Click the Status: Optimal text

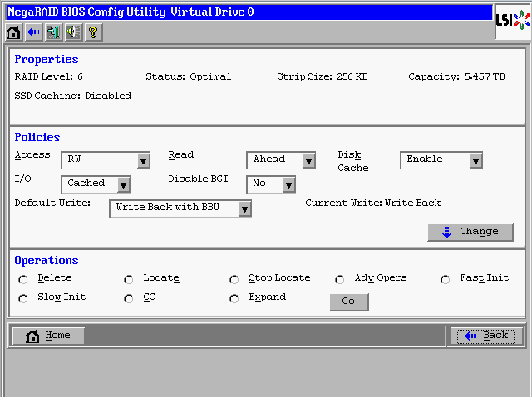189,76
